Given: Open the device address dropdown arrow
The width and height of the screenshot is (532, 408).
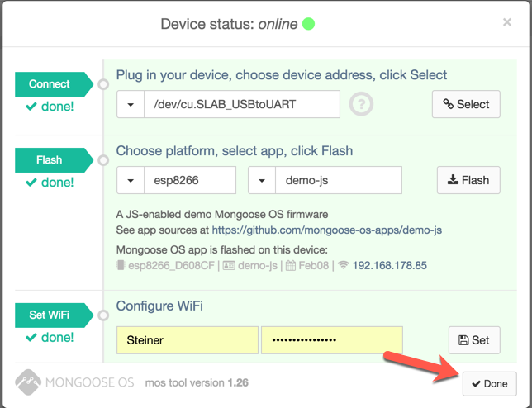Looking at the screenshot, I should tap(131, 104).
